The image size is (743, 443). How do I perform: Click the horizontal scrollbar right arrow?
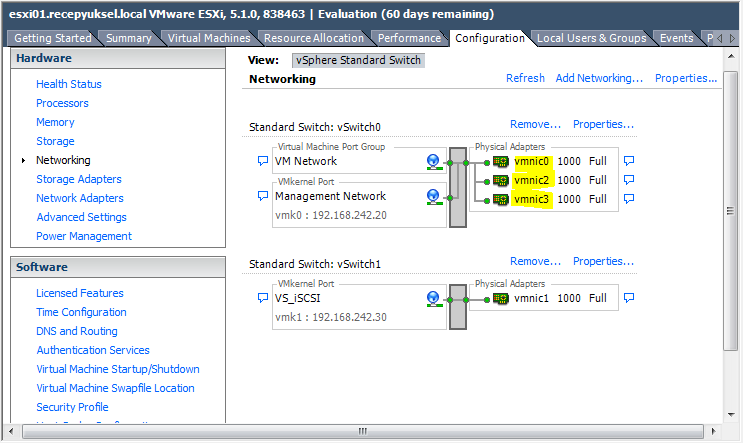714,432
